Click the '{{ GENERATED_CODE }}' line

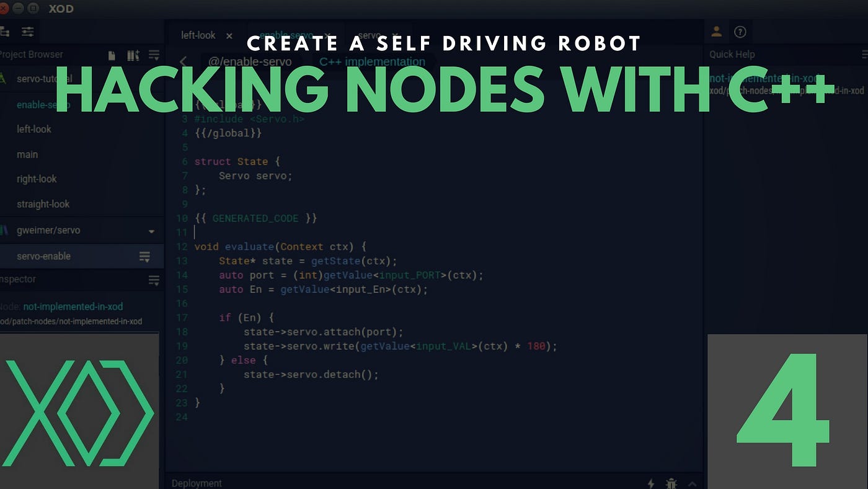[255, 218]
